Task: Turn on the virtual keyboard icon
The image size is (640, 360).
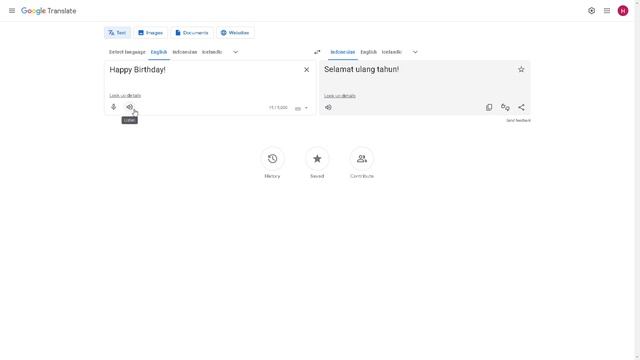Action: tap(298, 108)
